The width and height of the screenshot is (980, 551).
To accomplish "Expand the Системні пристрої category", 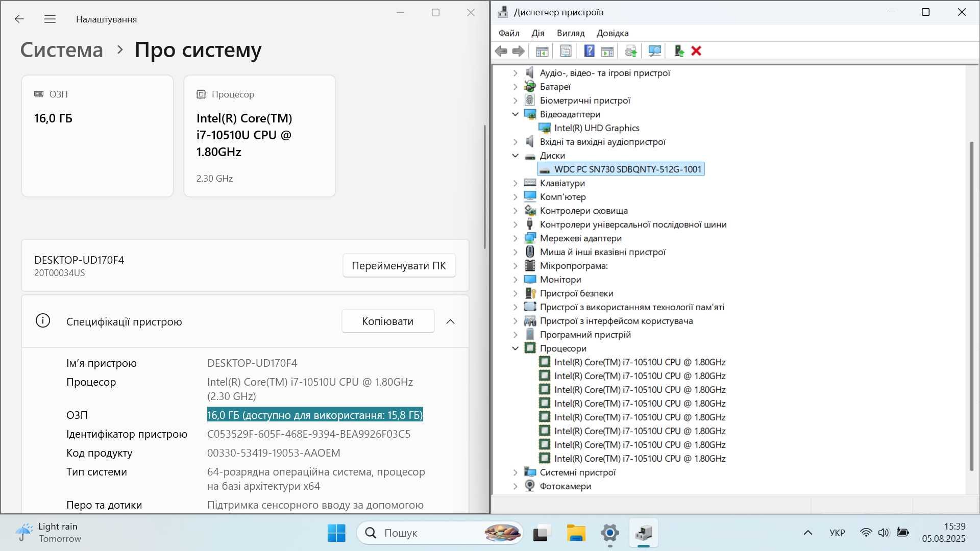I will pos(515,472).
